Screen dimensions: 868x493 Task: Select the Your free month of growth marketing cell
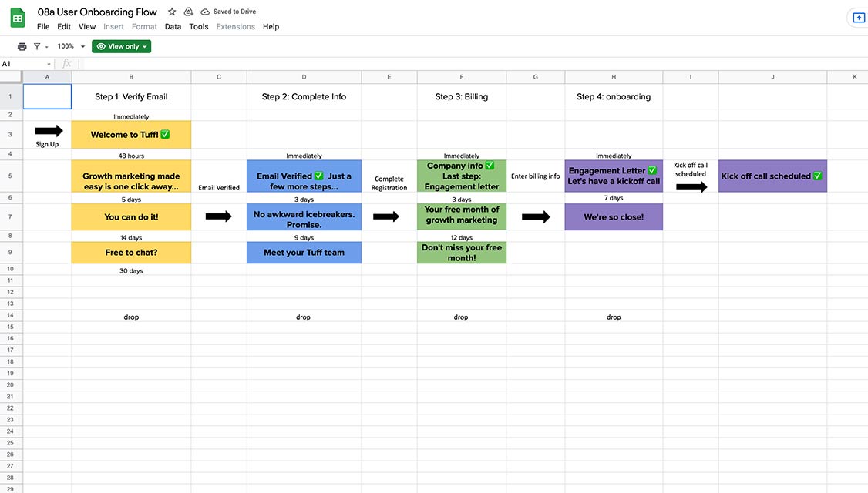click(462, 217)
